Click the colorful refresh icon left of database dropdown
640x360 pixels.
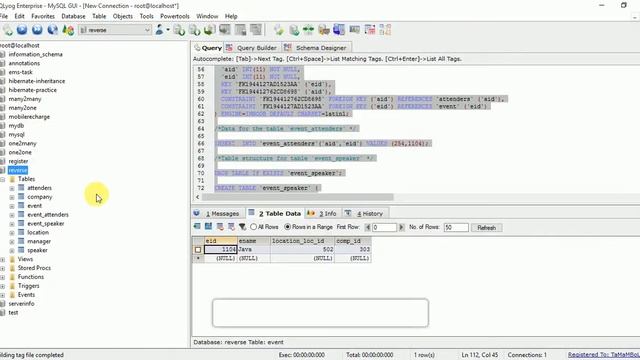tap(68, 30)
